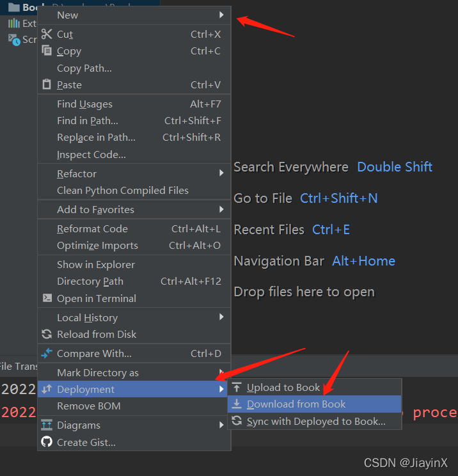Choose Mark Directory as entry

[x=134, y=372]
